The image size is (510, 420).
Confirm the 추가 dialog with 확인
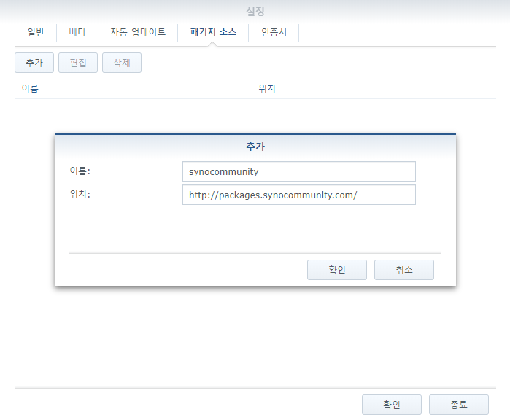(x=337, y=270)
